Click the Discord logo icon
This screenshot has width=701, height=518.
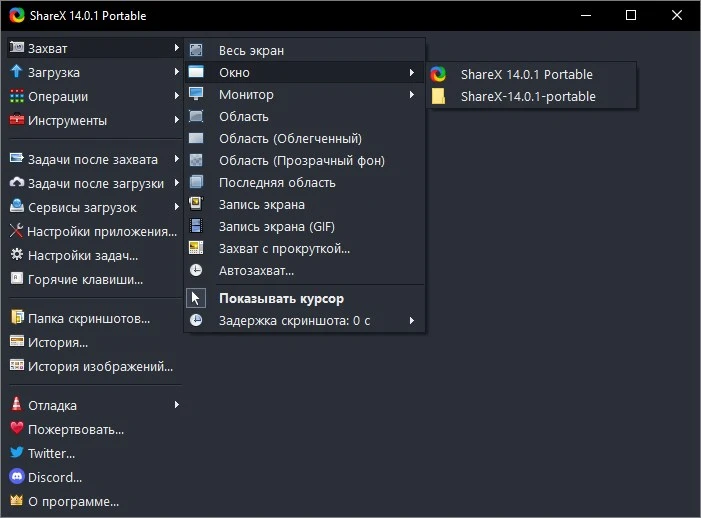(16, 477)
